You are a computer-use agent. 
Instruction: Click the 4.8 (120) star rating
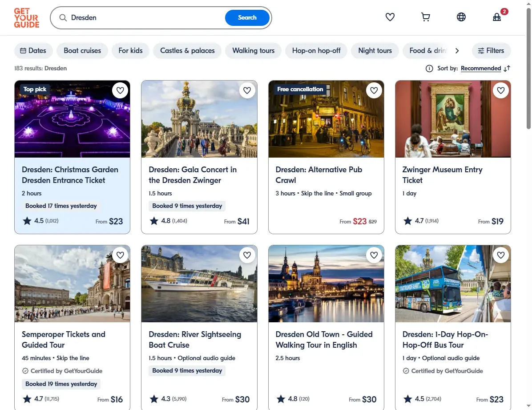click(x=293, y=399)
